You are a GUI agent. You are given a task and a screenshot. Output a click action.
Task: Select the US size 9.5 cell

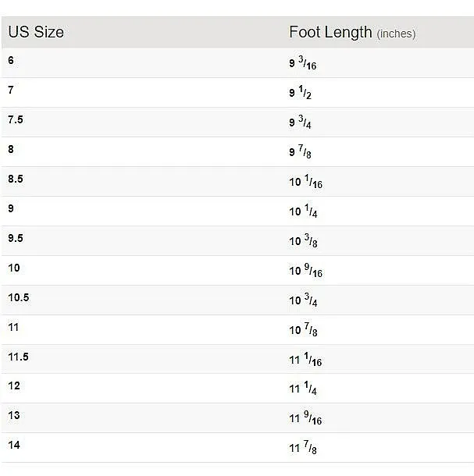(x=16, y=238)
